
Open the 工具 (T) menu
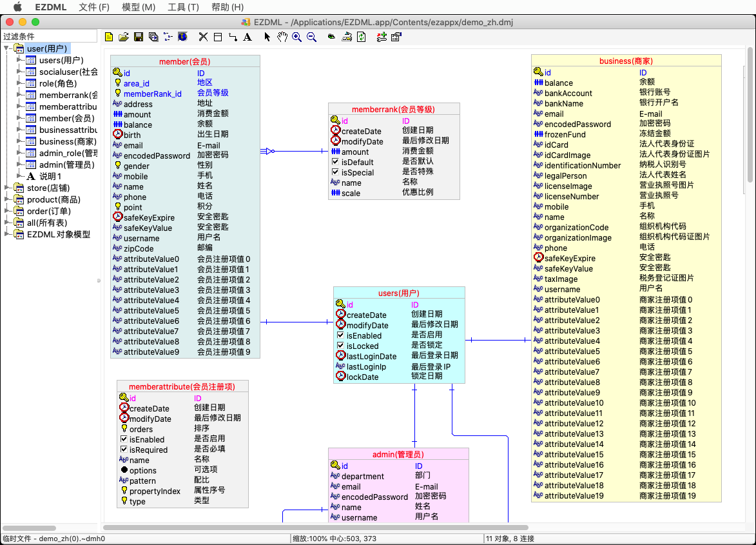[x=183, y=7]
